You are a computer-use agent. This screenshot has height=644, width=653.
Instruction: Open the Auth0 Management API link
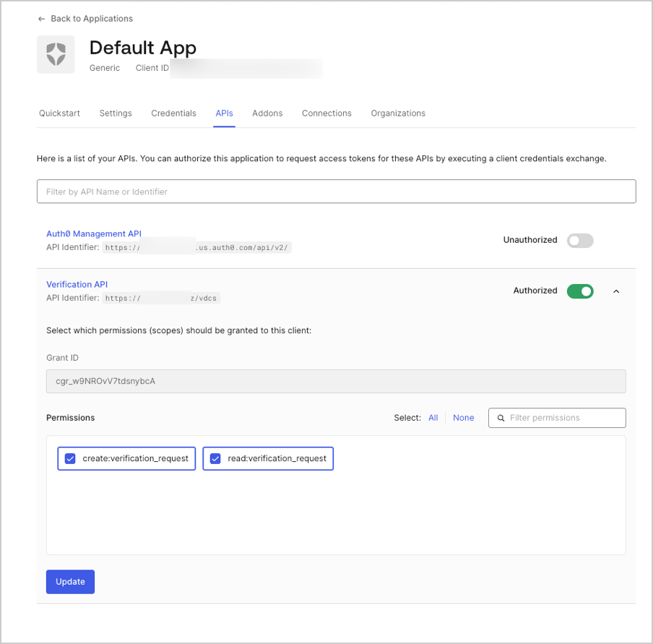pos(93,233)
